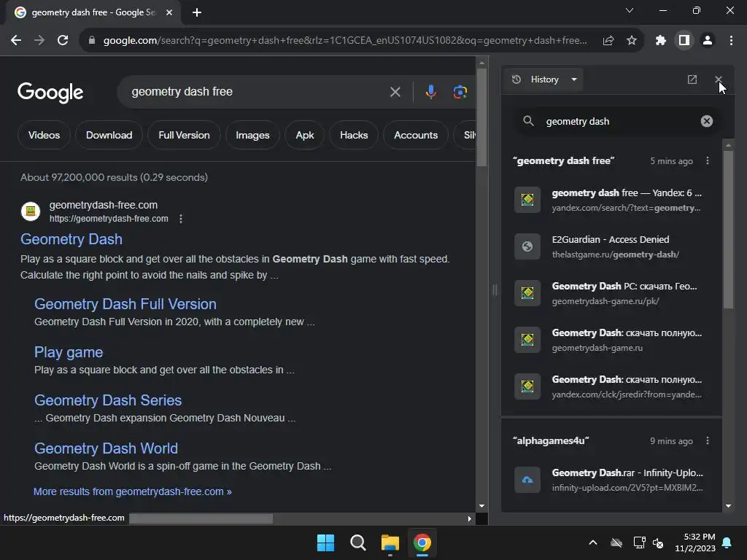Open the Geometry Dash PC history entry
Screen dimensions: 747x560
pos(612,293)
